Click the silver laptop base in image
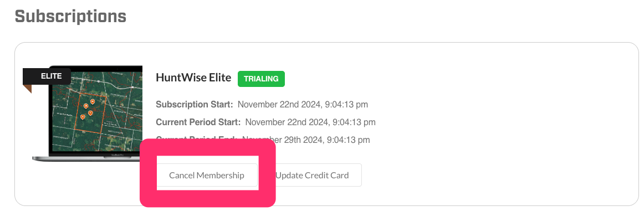The height and width of the screenshot is (211, 644). click(88, 158)
